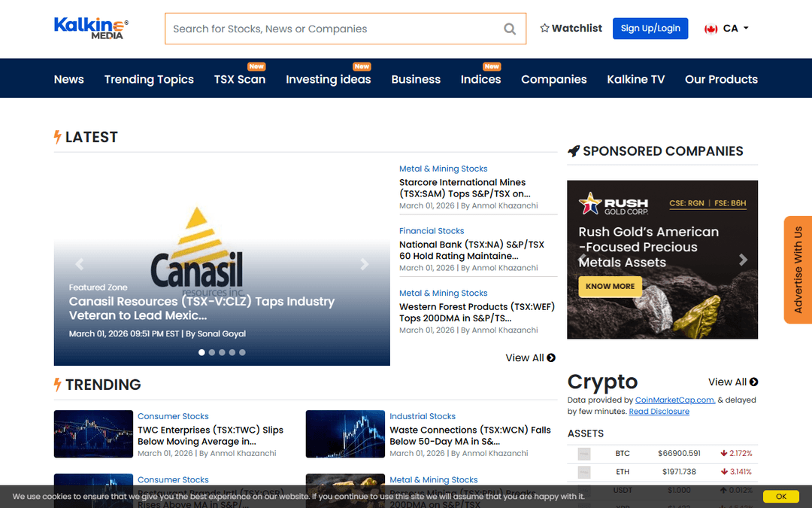Viewport: 812px width, 508px height.
Task: Open the Trending Topics menu
Action: pos(149,79)
